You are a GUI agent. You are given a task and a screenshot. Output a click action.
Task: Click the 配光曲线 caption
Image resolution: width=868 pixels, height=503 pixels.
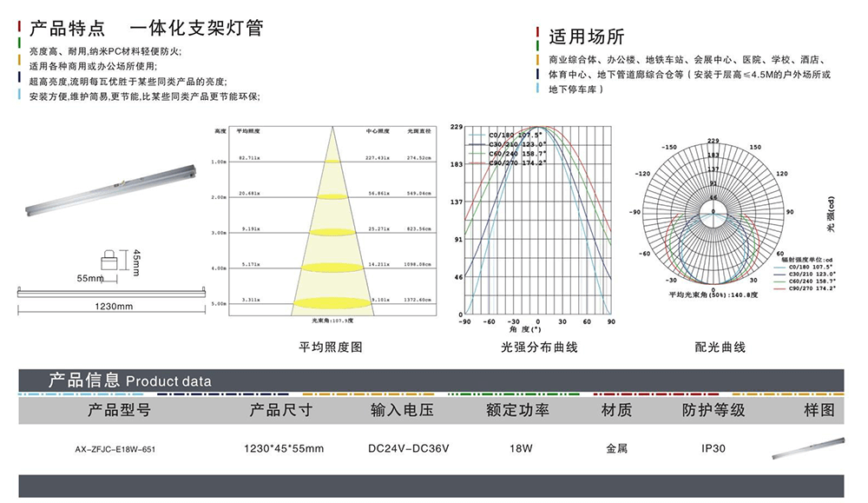720,347
